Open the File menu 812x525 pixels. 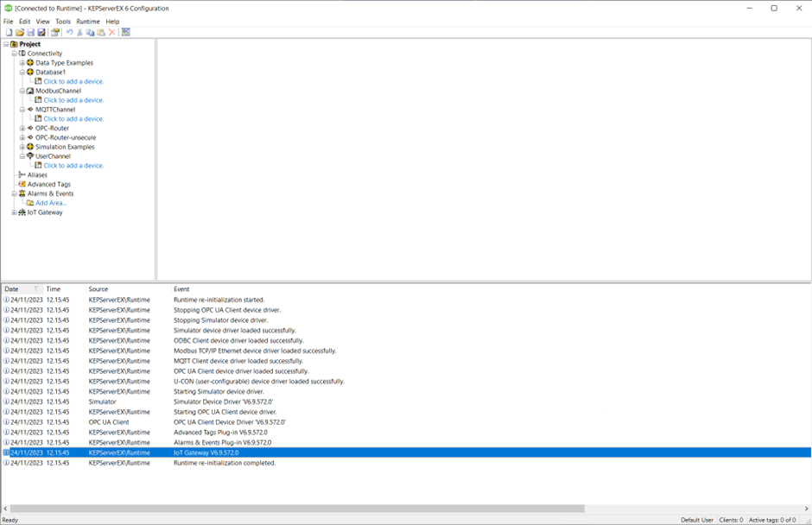[9, 22]
